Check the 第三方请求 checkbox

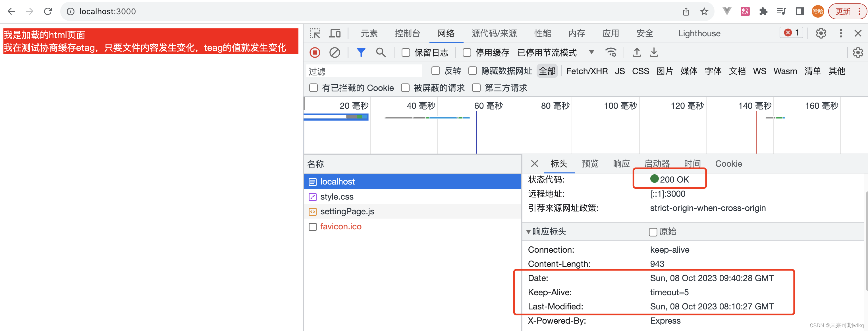476,88
